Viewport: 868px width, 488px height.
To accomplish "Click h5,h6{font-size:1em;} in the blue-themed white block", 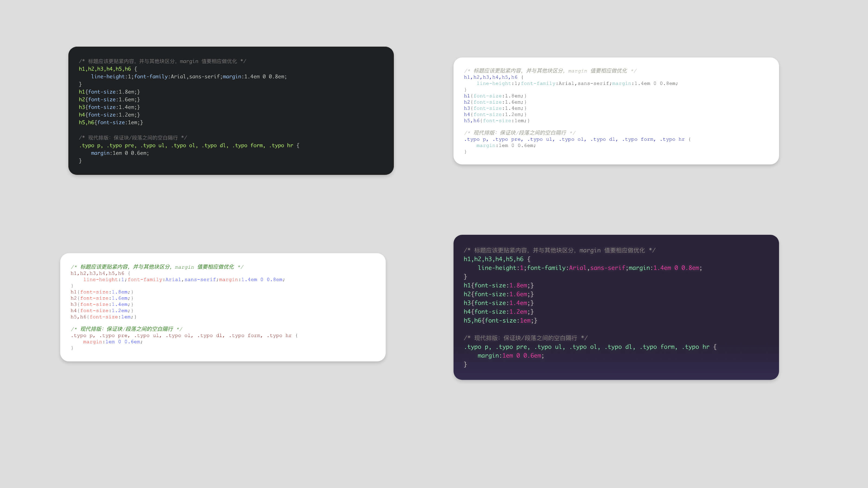I will tap(497, 121).
